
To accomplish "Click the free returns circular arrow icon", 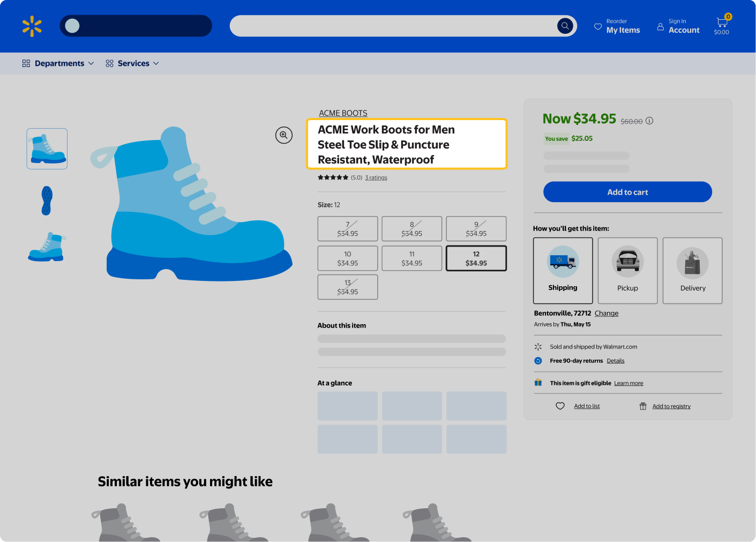I will pyautogui.click(x=538, y=361).
